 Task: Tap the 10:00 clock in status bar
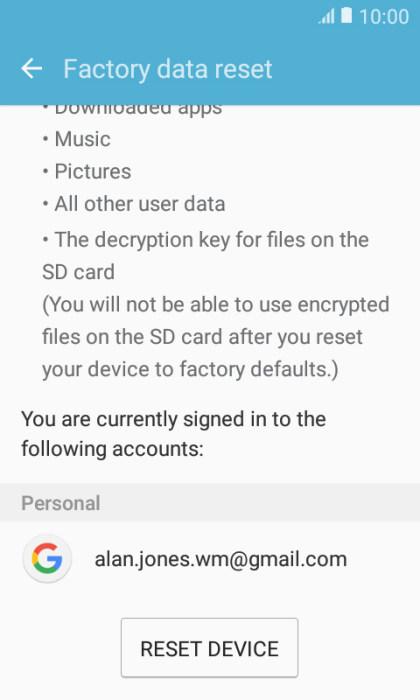[x=384, y=17]
